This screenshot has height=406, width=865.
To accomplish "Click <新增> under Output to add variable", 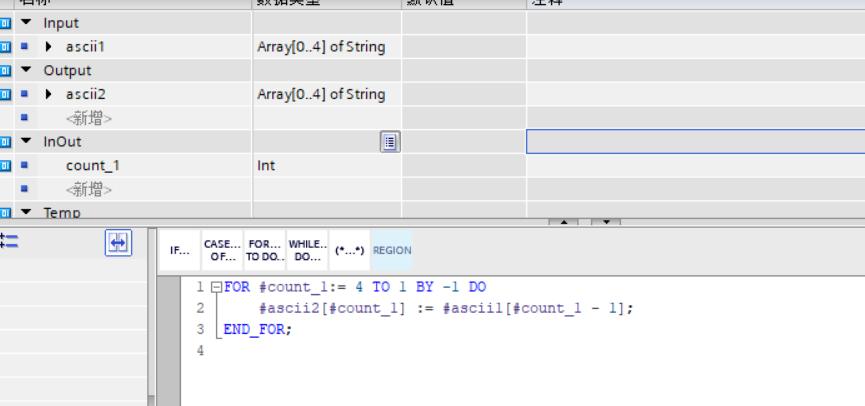I will click(x=89, y=119).
